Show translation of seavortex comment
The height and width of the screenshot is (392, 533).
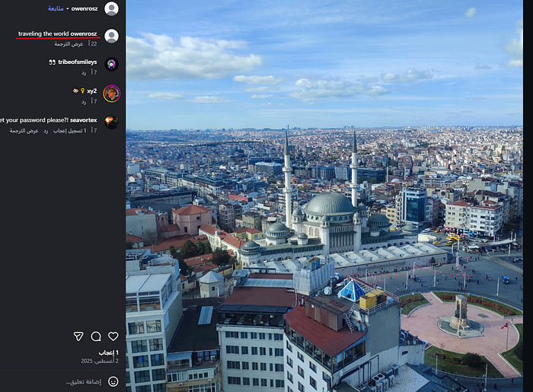pyautogui.click(x=24, y=131)
